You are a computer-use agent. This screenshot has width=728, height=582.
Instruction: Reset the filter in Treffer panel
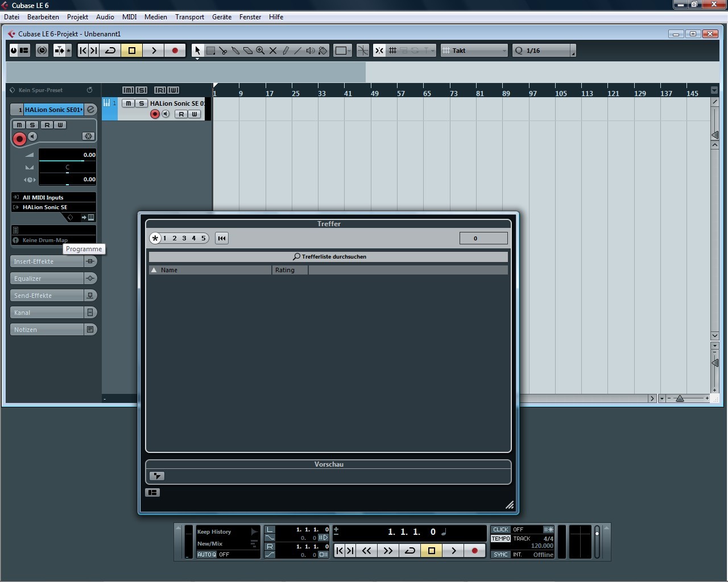point(222,238)
